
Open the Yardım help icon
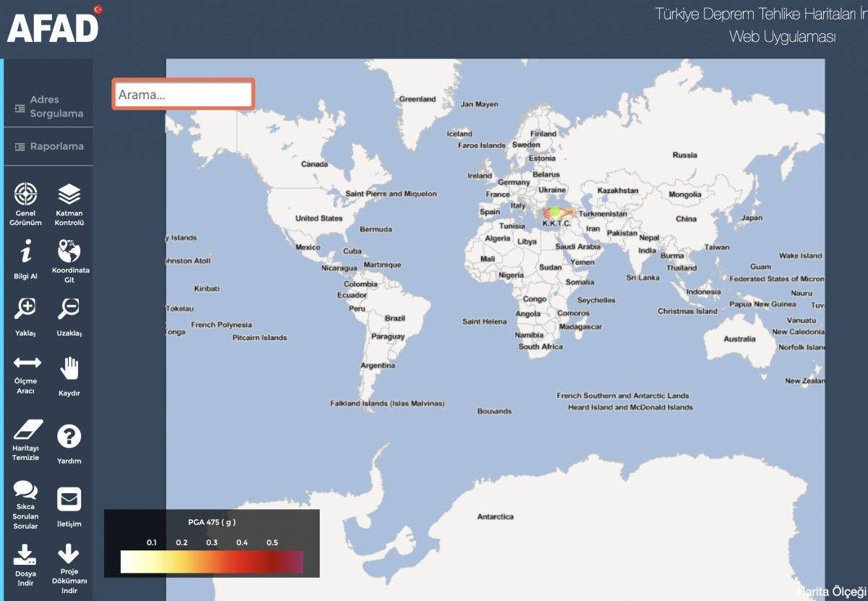(69, 436)
